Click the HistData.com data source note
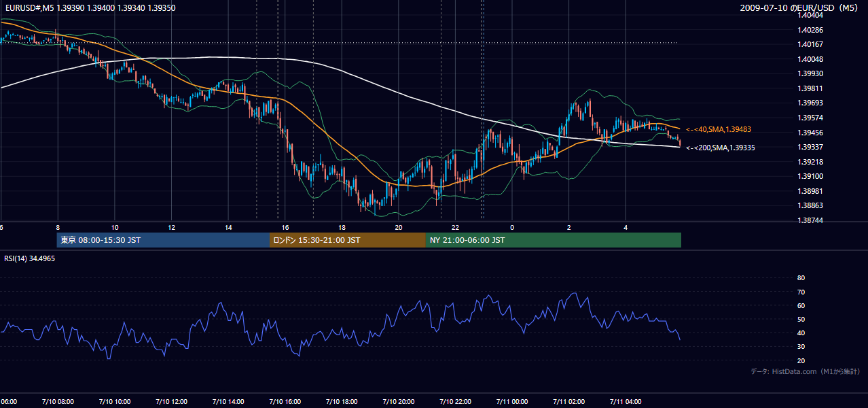This screenshot has width=868, height=408. pos(806,371)
